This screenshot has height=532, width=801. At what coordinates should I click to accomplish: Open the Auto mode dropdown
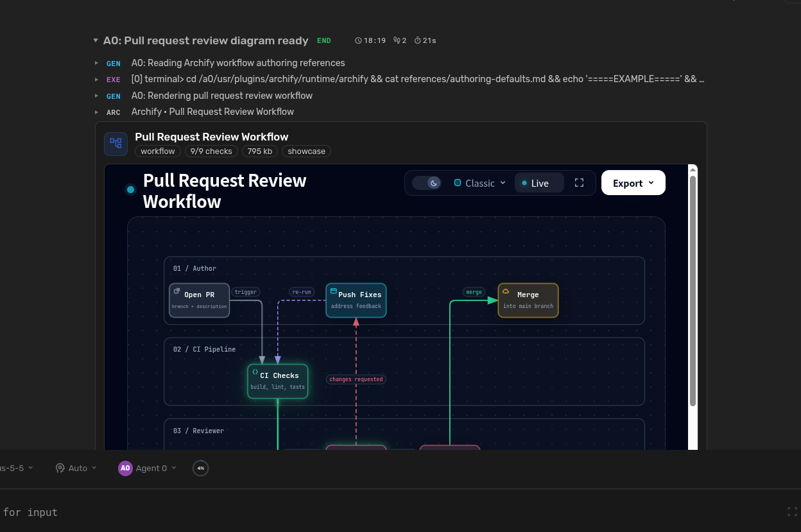click(77, 468)
